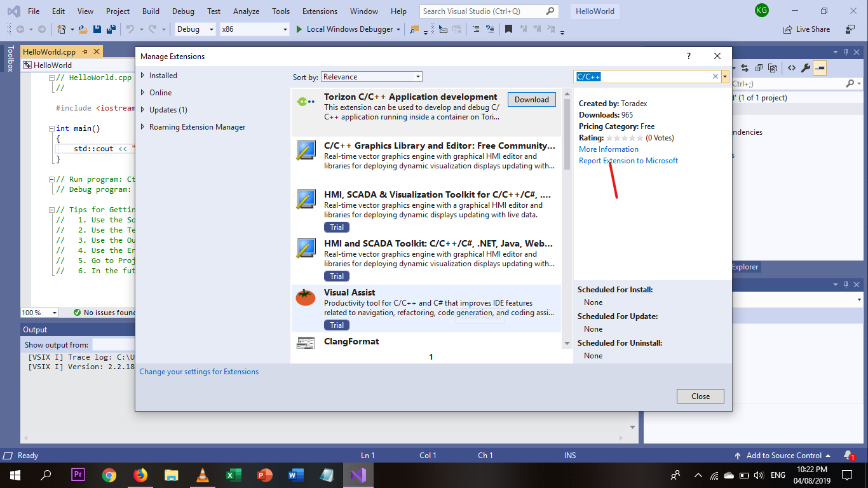This screenshot has height=488, width=868.
Task: Click the Undo arrow icon
Action: pyautogui.click(x=130, y=29)
